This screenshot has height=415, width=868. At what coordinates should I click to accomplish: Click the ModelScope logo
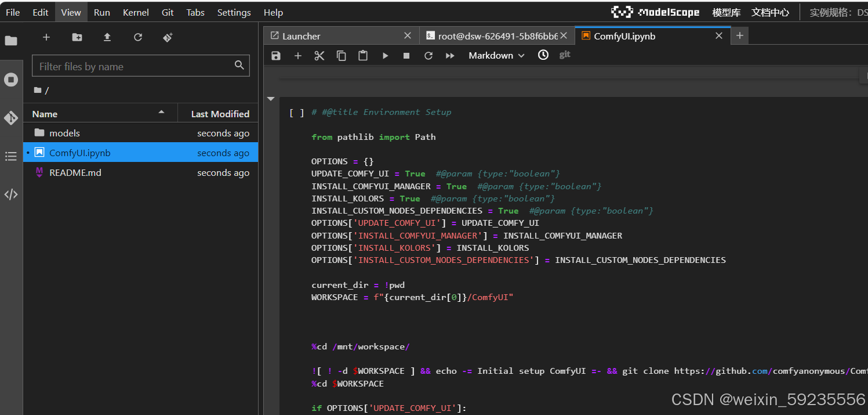(x=656, y=12)
